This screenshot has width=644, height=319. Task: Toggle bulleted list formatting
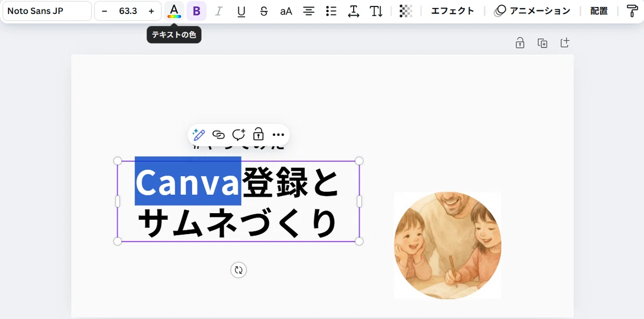coord(331,11)
